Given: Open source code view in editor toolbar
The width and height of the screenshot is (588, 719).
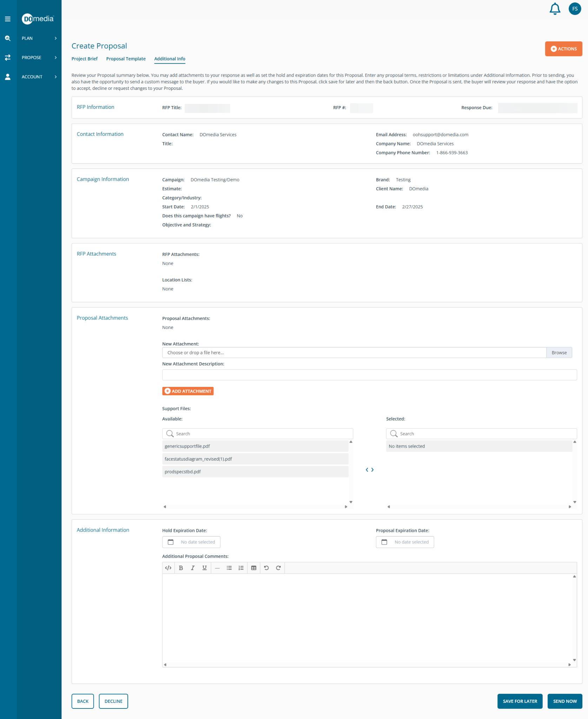Looking at the screenshot, I should click(168, 568).
